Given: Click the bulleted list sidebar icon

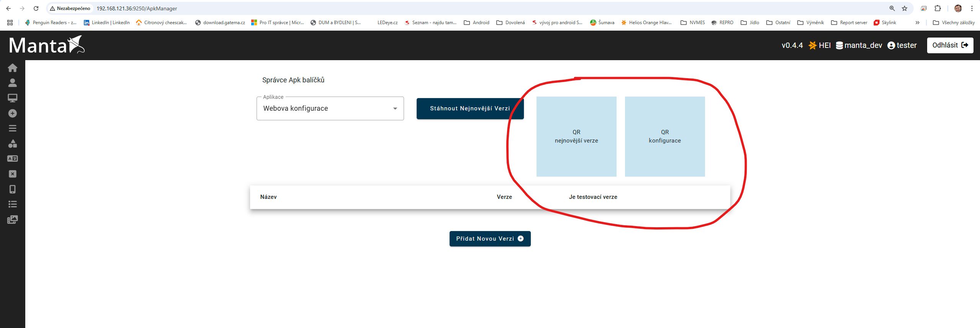Looking at the screenshot, I should pyautogui.click(x=13, y=204).
